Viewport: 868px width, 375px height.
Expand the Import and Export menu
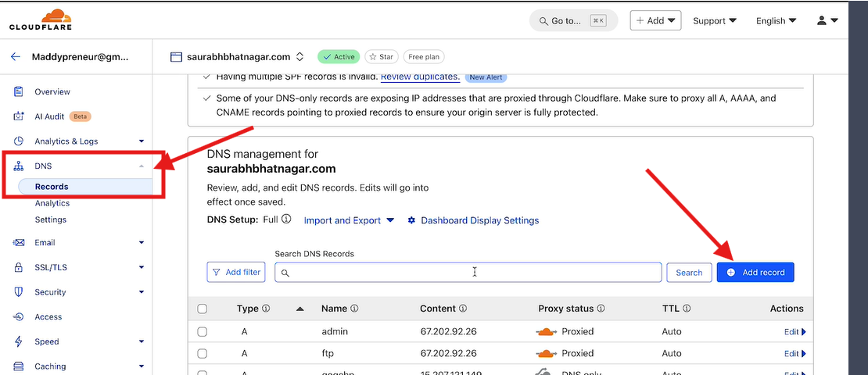click(x=349, y=220)
